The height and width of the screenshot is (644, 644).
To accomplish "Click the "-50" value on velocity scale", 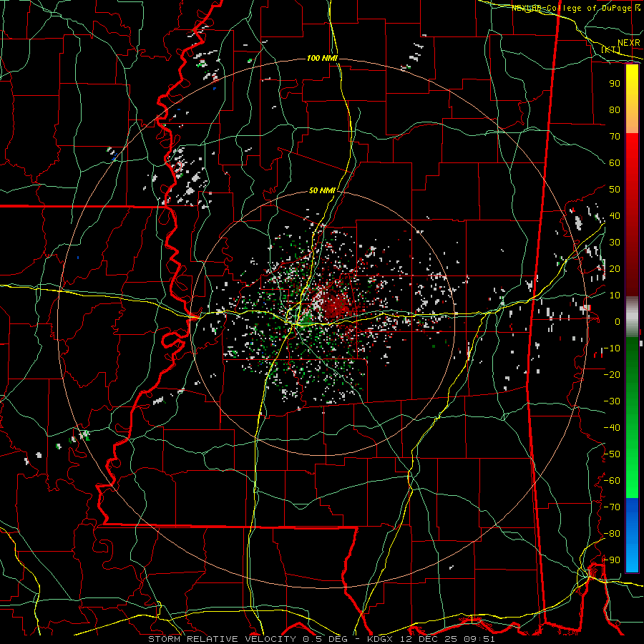I will coord(612,454).
